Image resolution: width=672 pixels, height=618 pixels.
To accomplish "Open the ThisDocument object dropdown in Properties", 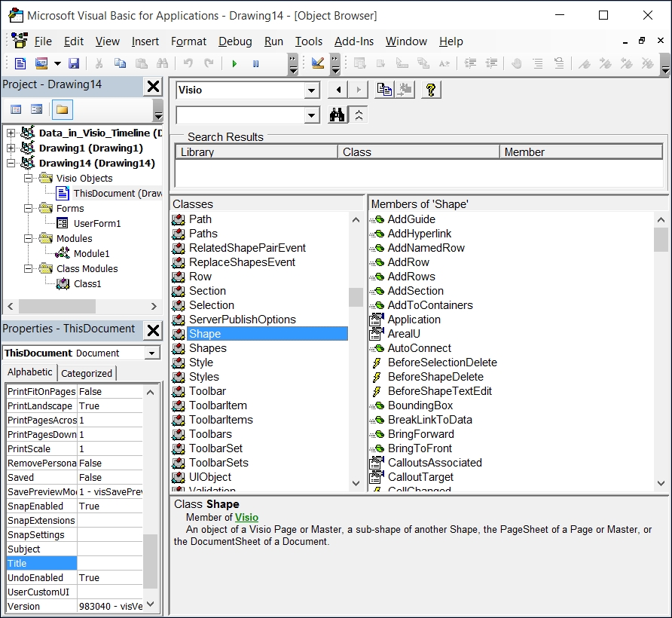I will (151, 353).
